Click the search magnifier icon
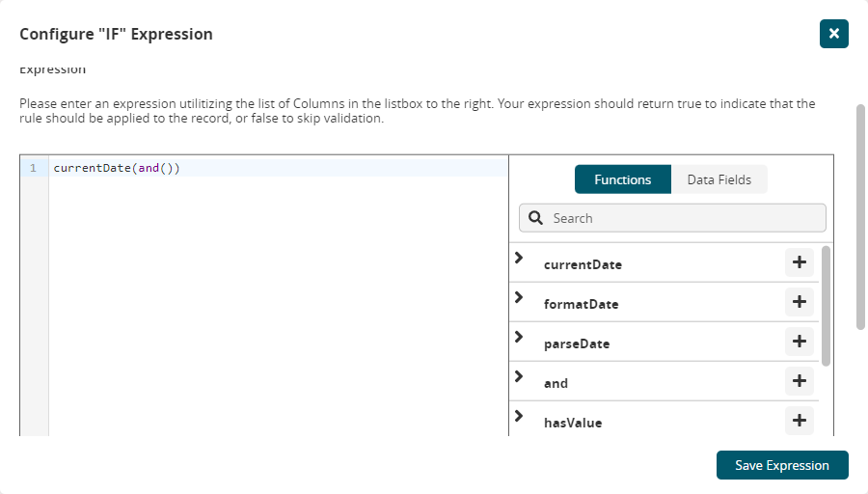Viewport: 868px width, 494px height. pos(536,218)
